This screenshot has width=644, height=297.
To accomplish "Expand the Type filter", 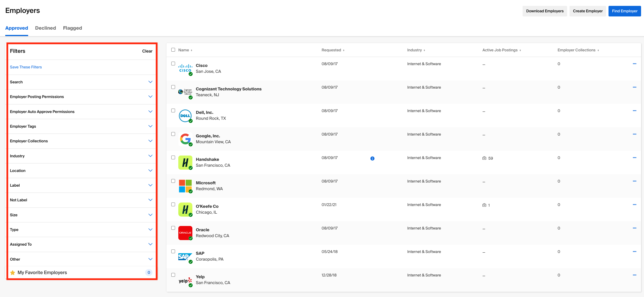I will [x=82, y=230].
